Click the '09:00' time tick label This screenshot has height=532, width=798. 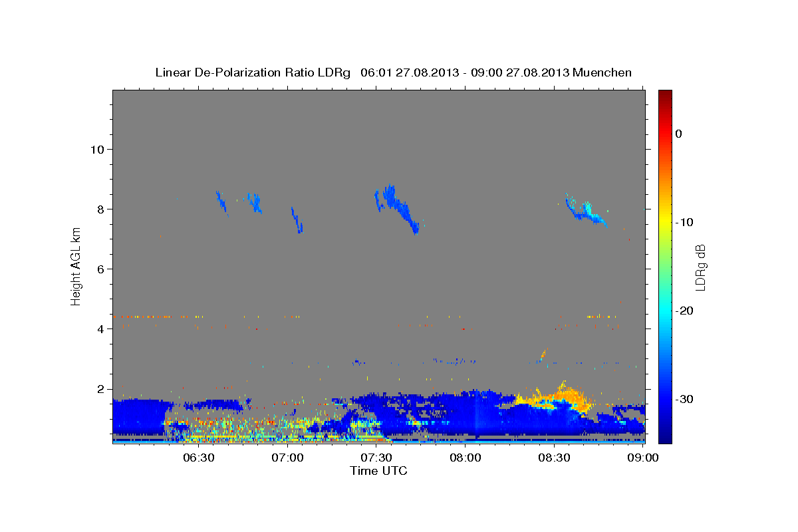tap(643, 458)
